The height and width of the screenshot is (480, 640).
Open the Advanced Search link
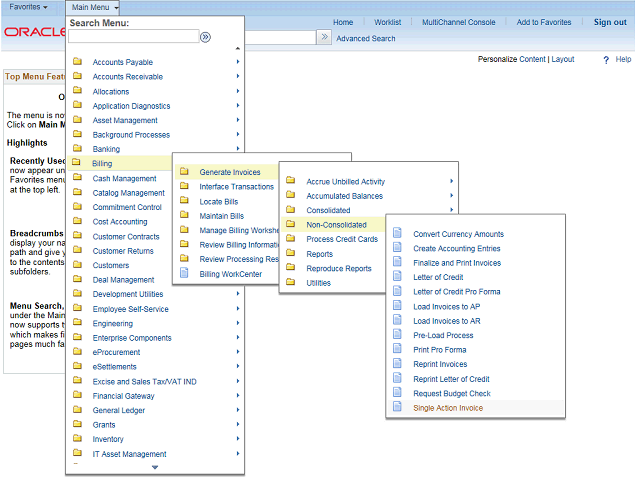click(365, 39)
